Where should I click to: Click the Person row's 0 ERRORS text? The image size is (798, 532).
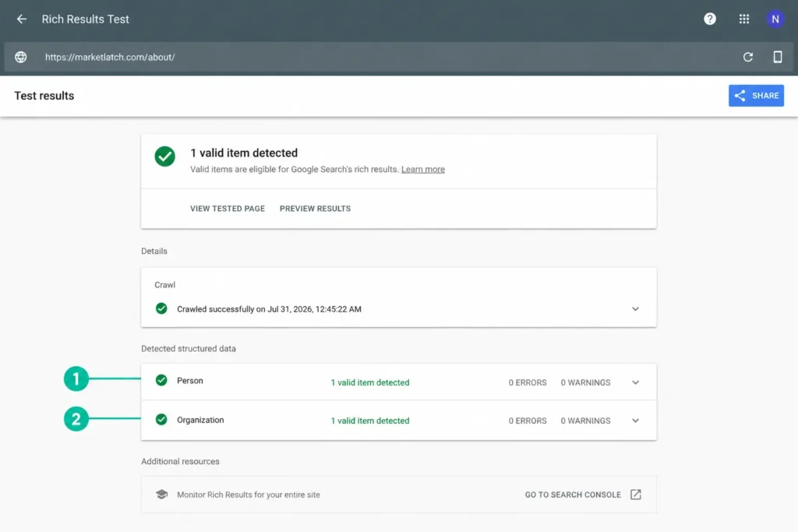tap(528, 382)
